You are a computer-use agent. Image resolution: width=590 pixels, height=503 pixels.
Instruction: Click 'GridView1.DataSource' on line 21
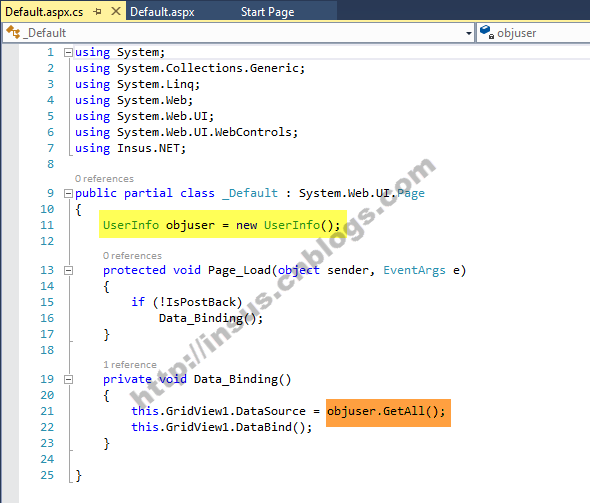click(236, 411)
